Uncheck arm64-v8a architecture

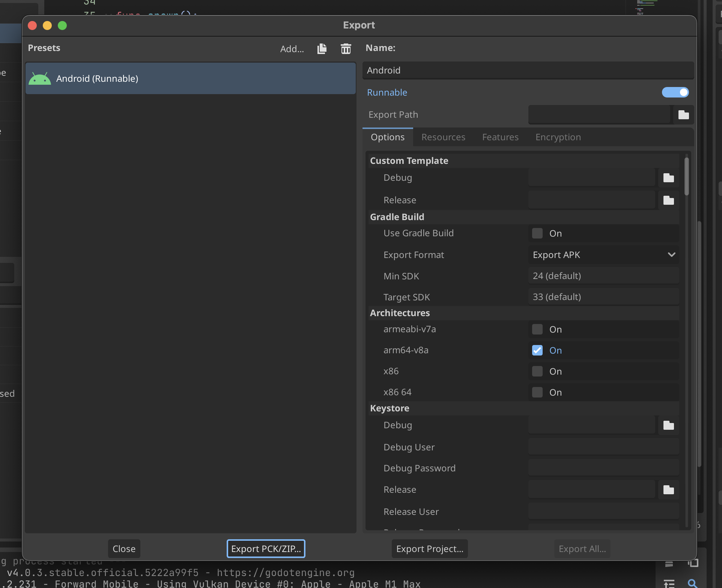[537, 350]
